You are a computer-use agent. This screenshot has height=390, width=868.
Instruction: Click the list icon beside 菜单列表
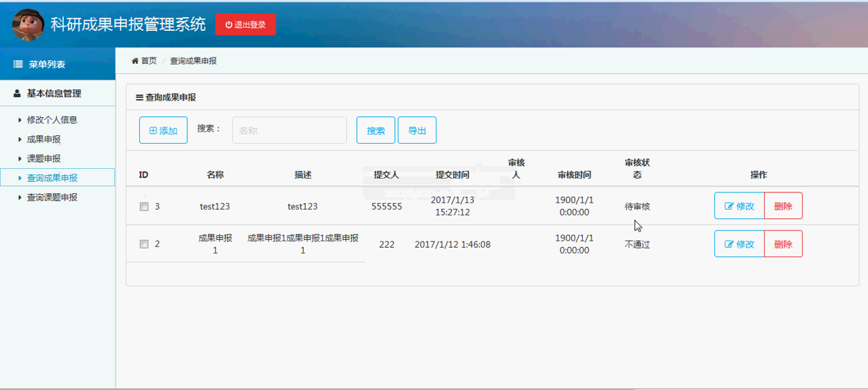point(19,65)
